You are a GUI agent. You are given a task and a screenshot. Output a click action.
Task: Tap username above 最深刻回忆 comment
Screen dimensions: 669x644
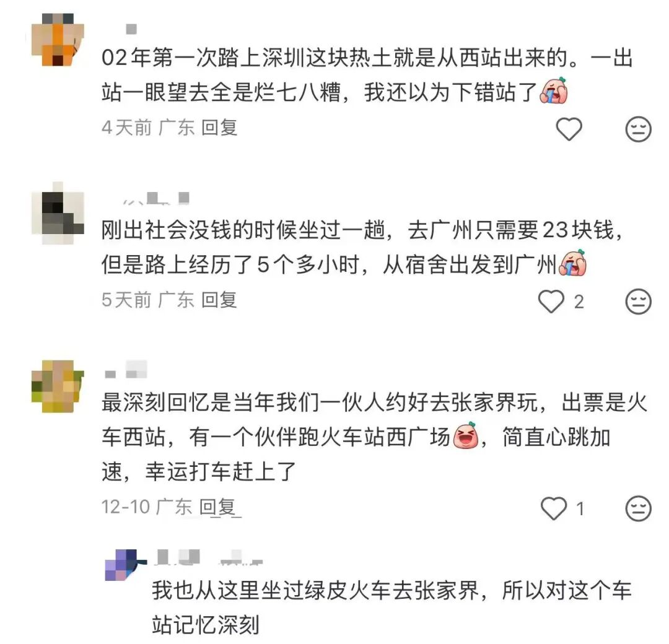click(x=126, y=369)
